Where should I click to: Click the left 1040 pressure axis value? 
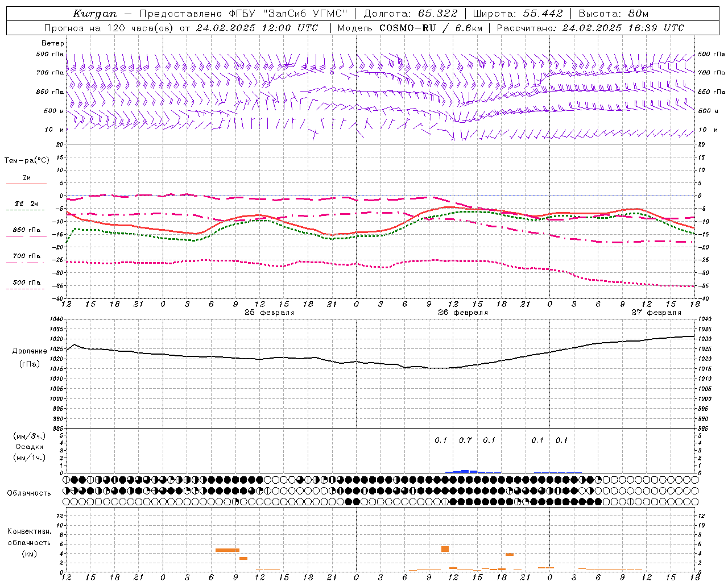pos(56,319)
